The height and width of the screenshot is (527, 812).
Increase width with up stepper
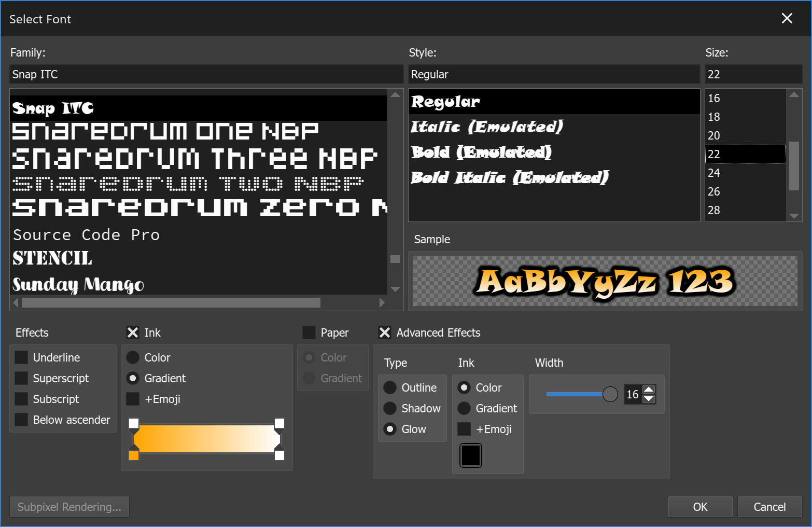tap(649, 390)
